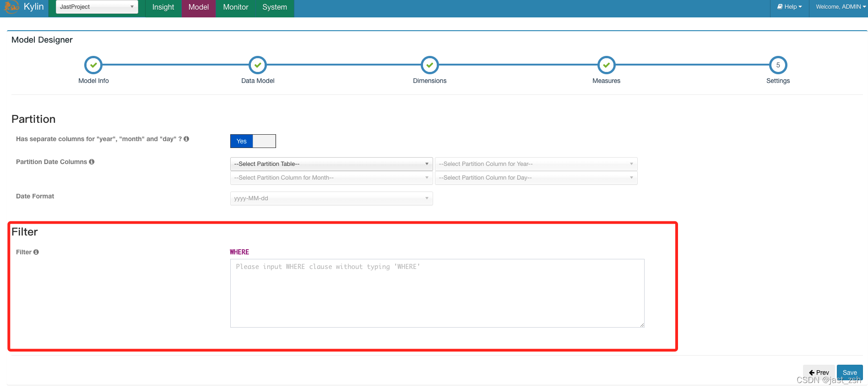Open the System tab
The image size is (868, 389).
point(275,7)
